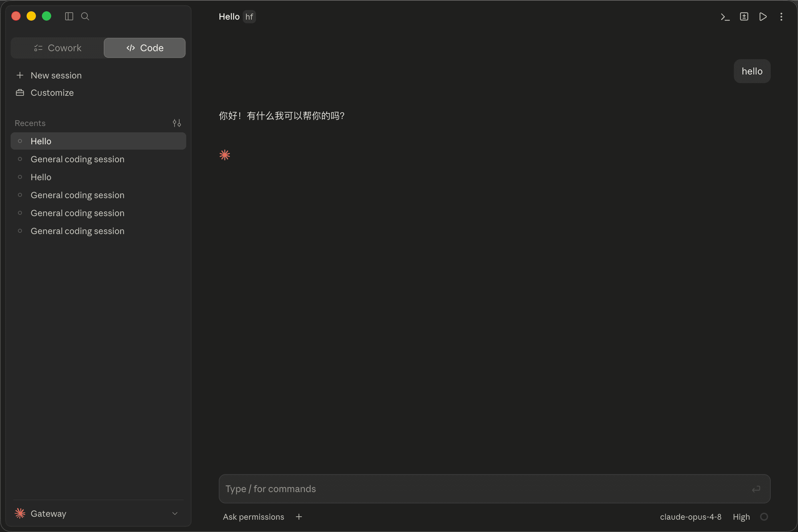This screenshot has width=798, height=532.
Task: Expand the Gateway account dropdown chevron
Action: 175,513
